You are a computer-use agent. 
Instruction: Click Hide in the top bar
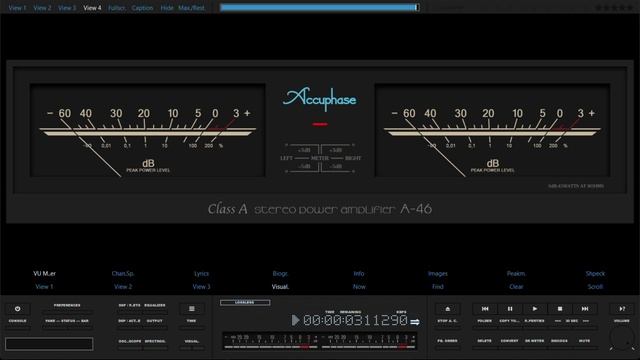coord(167,8)
